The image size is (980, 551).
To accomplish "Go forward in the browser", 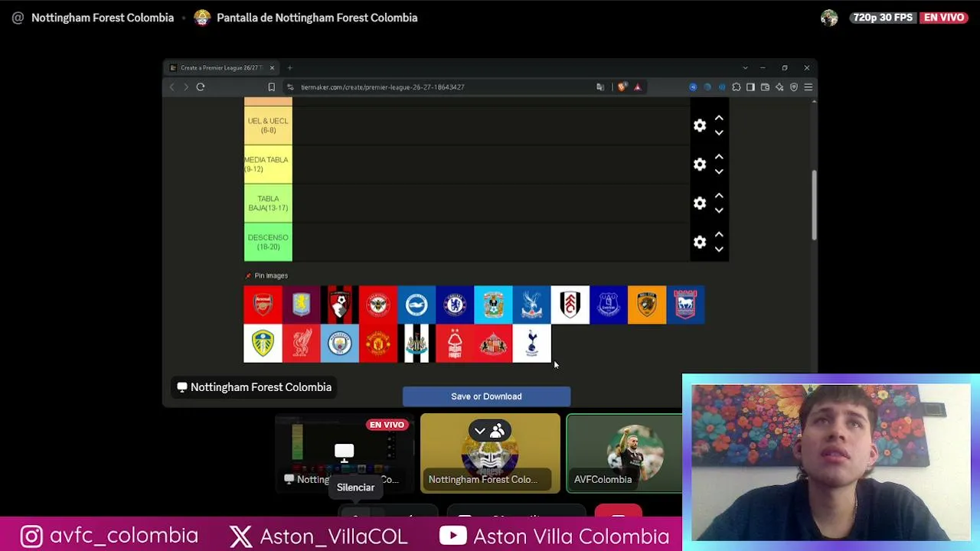I will [185, 87].
